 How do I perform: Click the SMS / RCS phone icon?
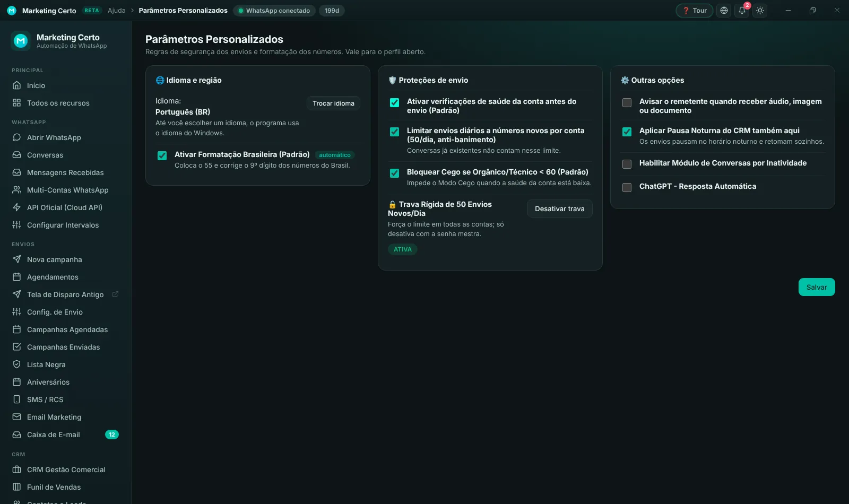[16, 399]
